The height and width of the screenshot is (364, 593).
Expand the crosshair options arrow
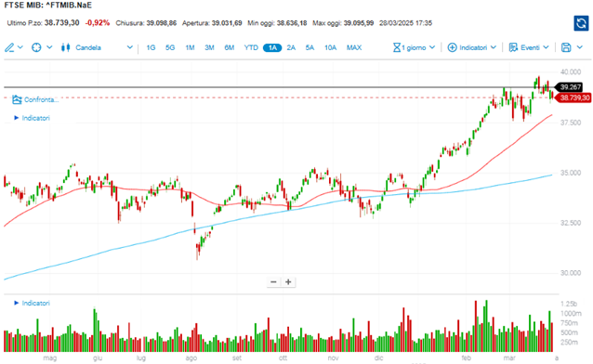(49, 47)
